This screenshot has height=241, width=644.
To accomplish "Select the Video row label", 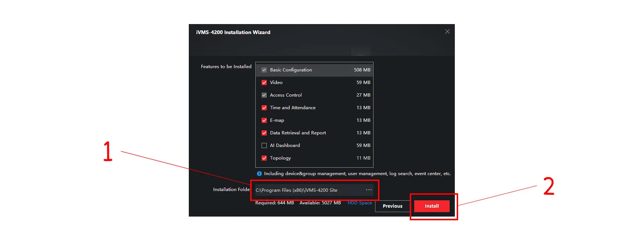I will 276,83.
